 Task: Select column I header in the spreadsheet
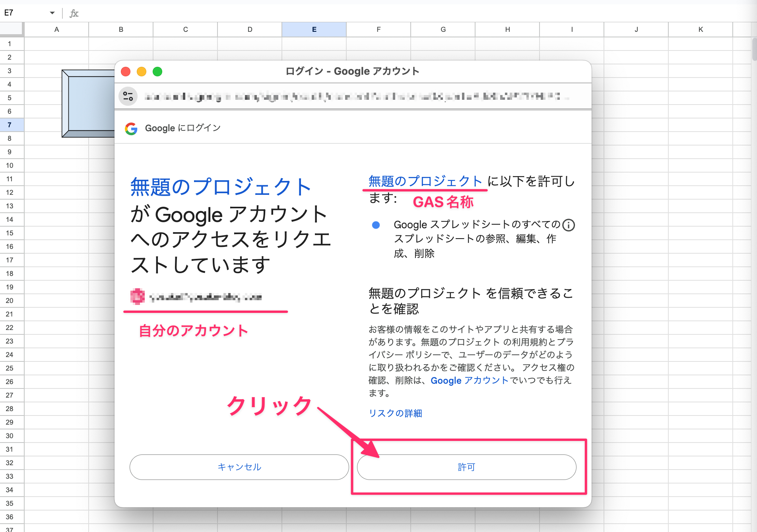point(572,29)
